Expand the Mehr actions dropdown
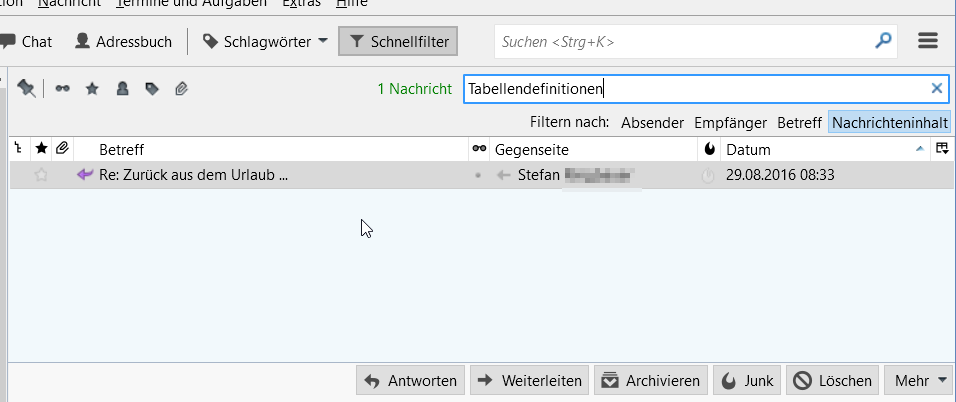This screenshot has width=956, height=402. [x=920, y=380]
